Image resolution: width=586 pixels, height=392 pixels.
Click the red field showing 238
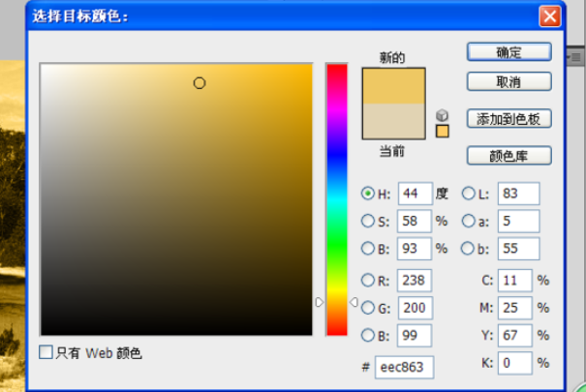click(x=415, y=281)
